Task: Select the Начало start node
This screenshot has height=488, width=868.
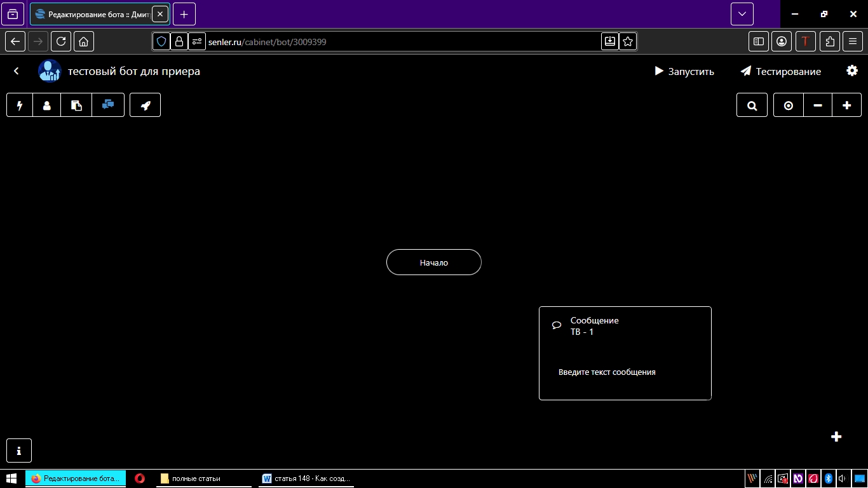Action: tap(434, 262)
